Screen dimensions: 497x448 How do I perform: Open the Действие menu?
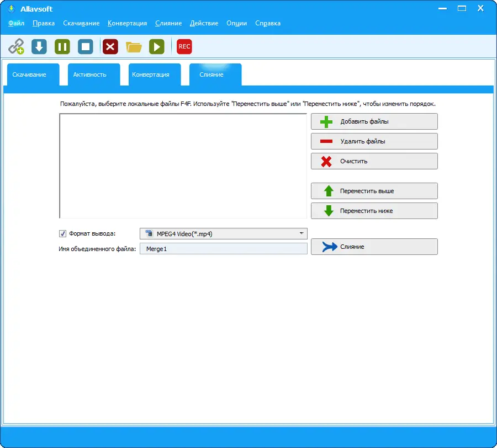204,23
